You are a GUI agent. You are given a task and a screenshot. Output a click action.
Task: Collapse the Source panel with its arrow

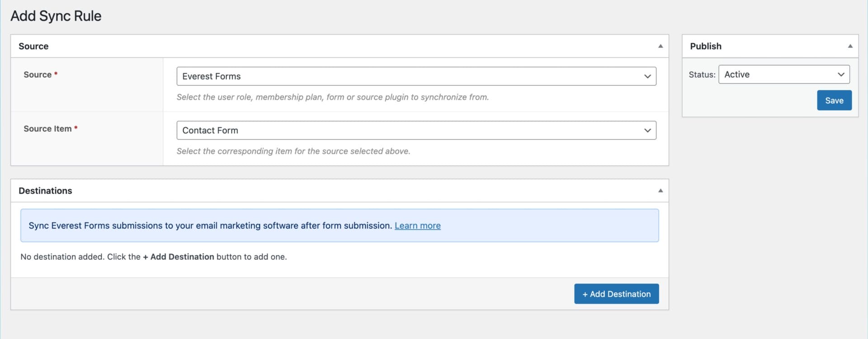point(660,46)
